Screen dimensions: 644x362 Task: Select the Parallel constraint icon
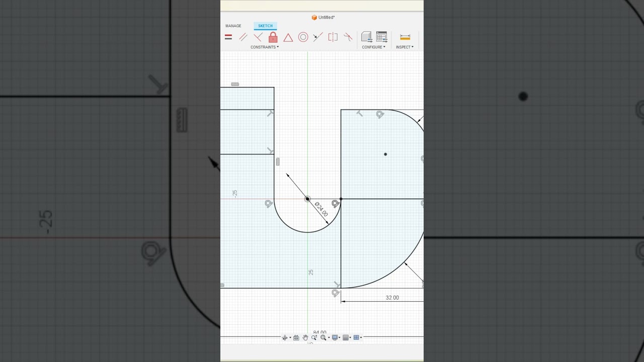243,37
